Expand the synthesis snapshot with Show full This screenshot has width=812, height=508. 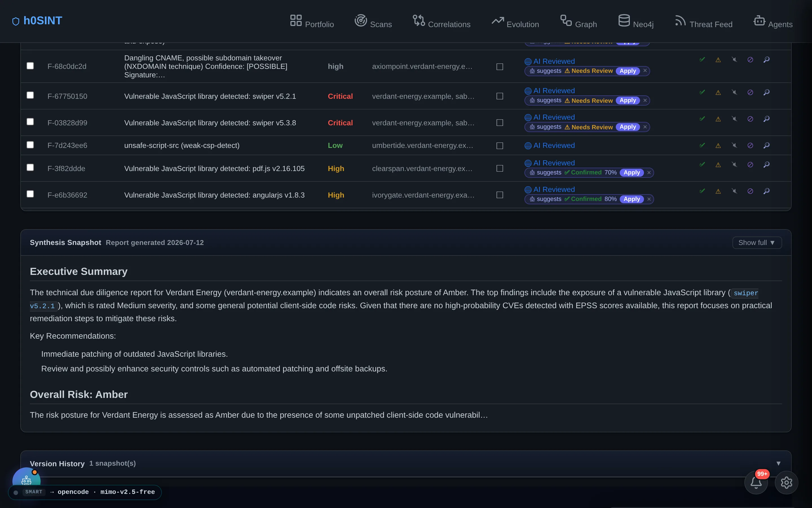point(757,243)
